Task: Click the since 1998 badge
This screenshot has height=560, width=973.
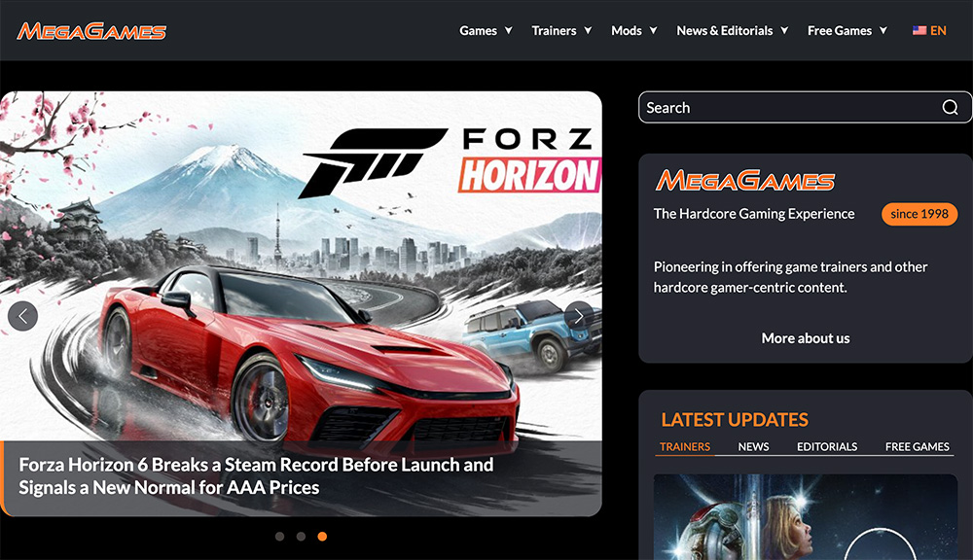Action: 919,214
